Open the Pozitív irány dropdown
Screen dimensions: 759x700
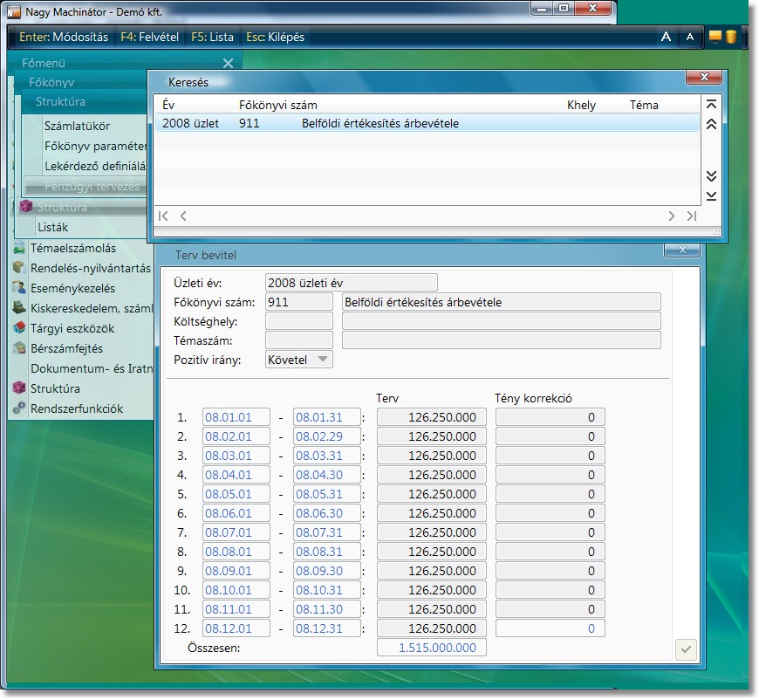click(298, 360)
